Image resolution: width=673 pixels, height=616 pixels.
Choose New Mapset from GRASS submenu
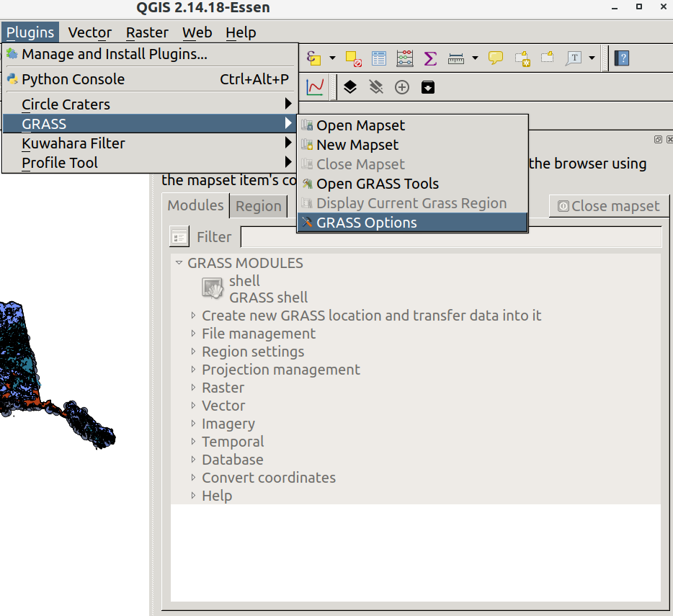(x=412, y=145)
